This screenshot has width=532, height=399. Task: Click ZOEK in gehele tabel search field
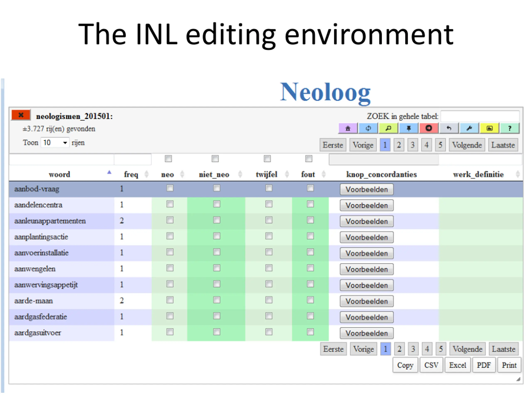coord(480,116)
